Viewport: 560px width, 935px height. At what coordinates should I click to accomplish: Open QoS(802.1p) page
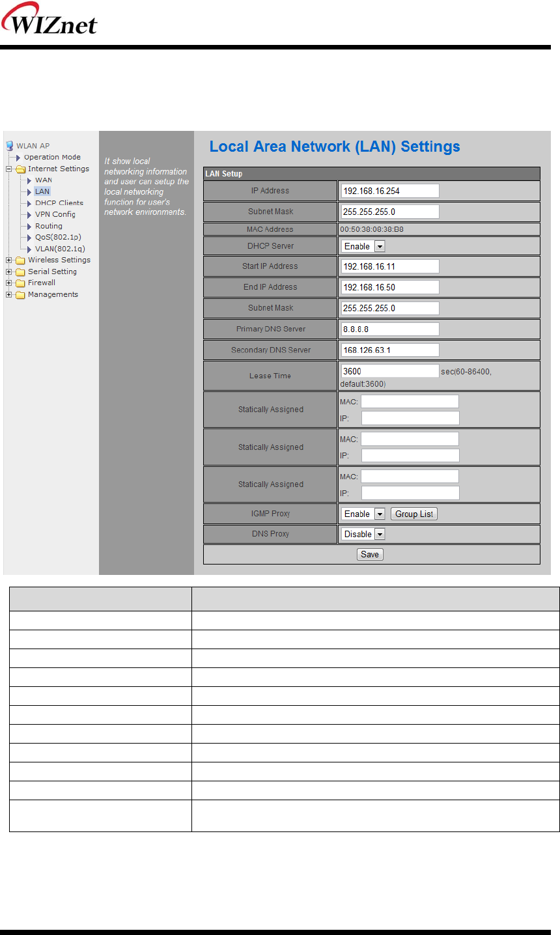click(x=58, y=237)
